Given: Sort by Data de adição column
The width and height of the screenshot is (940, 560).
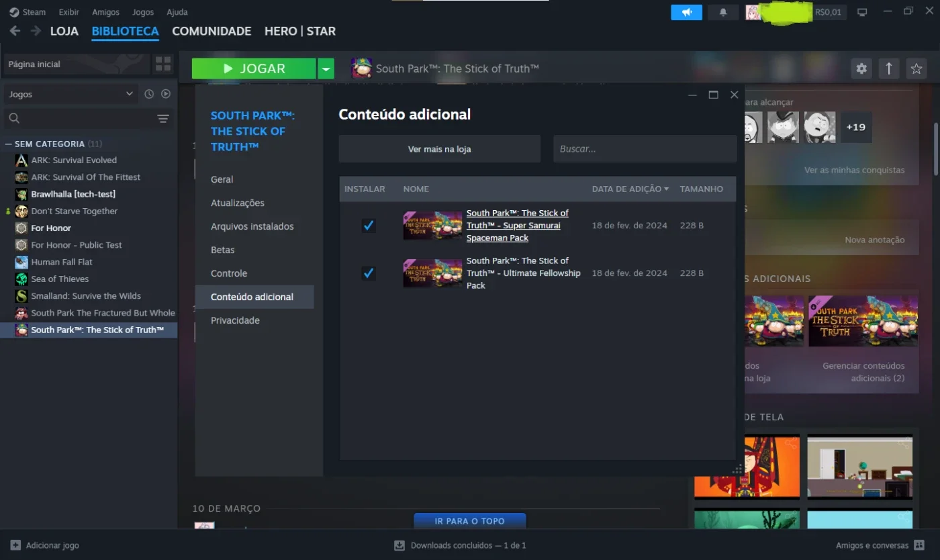Looking at the screenshot, I should [630, 189].
